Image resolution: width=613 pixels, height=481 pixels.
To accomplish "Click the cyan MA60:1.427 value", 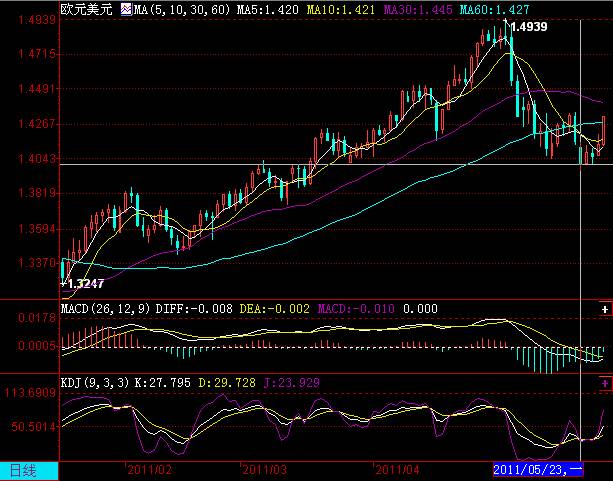I will tap(495, 9).
